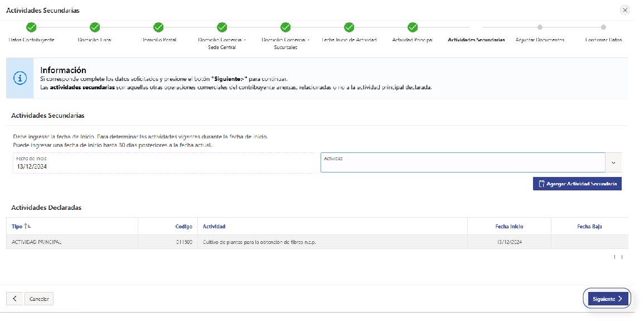644x321 pixels.
Task: Open the Actividad combo box field
Action: pos(463,162)
